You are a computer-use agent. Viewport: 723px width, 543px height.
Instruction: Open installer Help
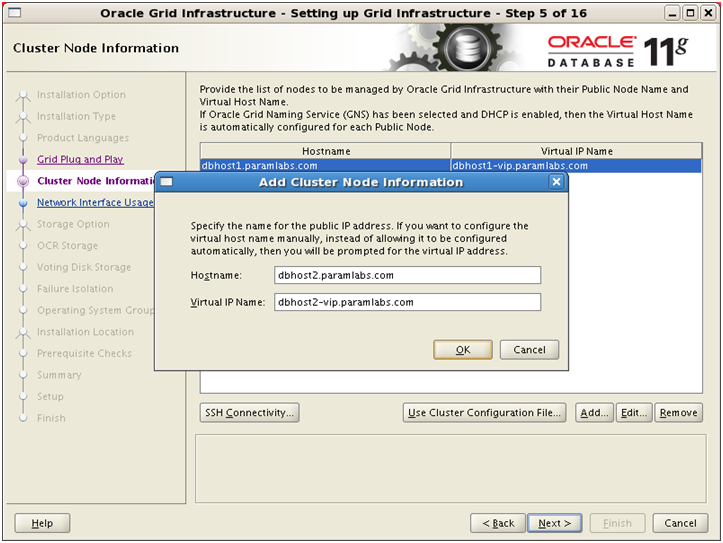pyautogui.click(x=42, y=523)
